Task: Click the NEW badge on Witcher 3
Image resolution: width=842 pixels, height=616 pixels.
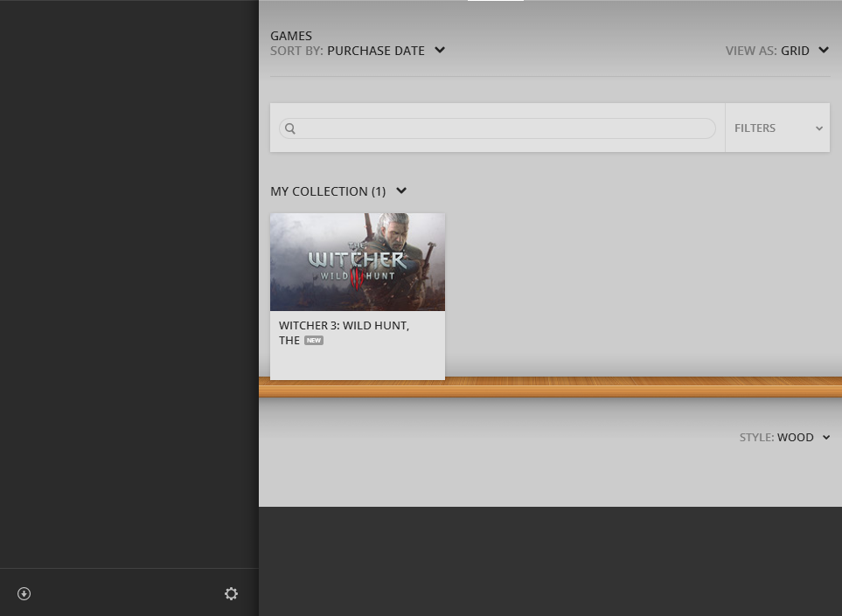Action: click(314, 340)
